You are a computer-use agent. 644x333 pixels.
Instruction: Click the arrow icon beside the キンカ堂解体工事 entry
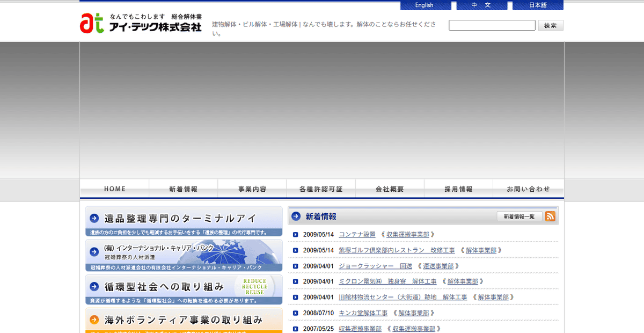pyautogui.click(x=296, y=313)
